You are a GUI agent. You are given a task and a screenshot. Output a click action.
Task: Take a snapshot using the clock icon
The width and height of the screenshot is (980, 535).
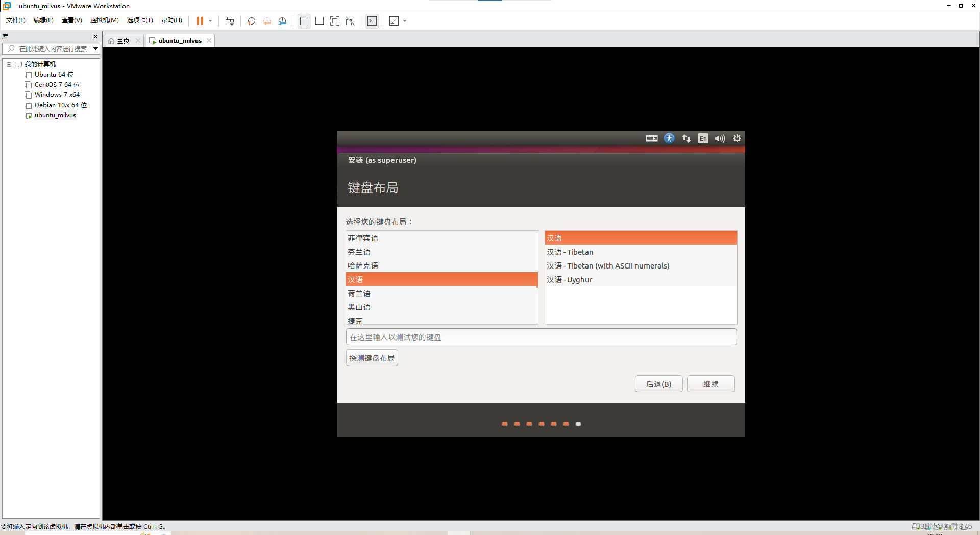click(x=252, y=21)
